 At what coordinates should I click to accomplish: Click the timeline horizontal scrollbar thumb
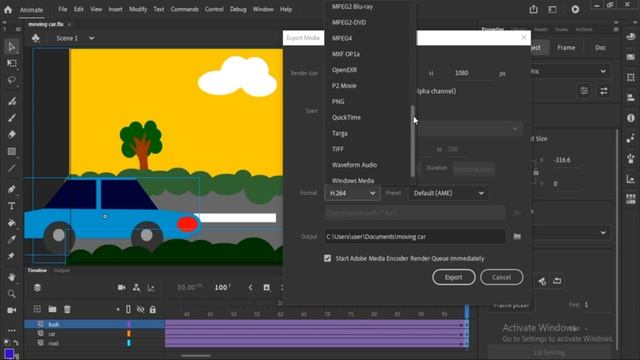coord(196,356)
